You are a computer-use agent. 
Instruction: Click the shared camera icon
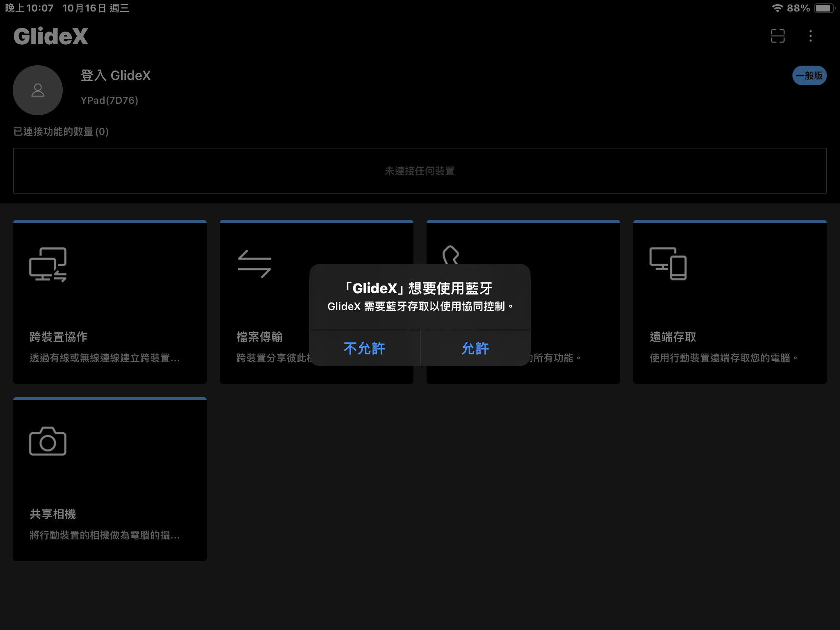click(x=48, y=441)
